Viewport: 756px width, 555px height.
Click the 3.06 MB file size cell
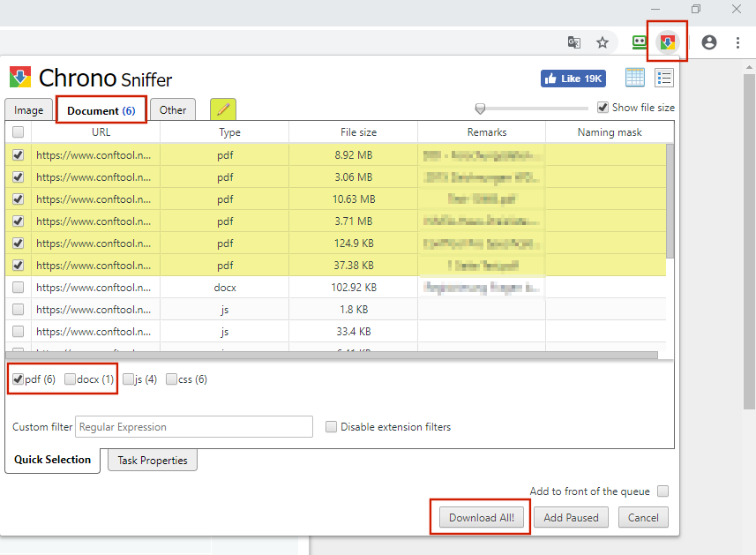pyautogui.click(x=354, y=177)
